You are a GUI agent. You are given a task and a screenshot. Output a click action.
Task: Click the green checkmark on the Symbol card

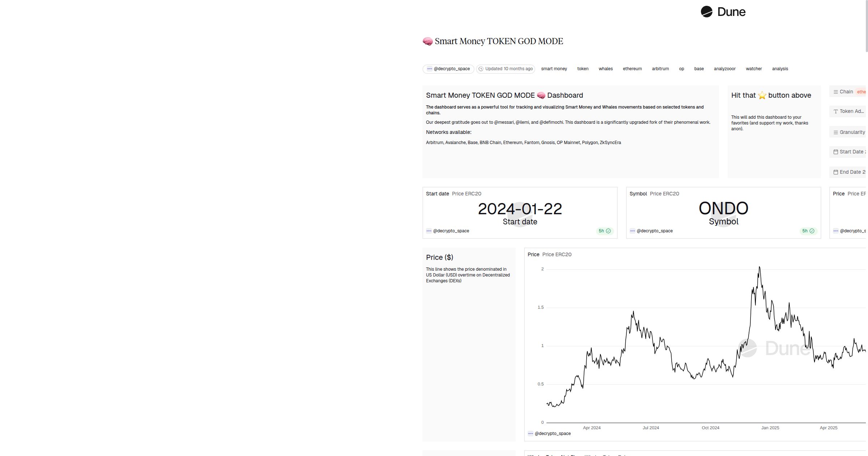point(813,231)
